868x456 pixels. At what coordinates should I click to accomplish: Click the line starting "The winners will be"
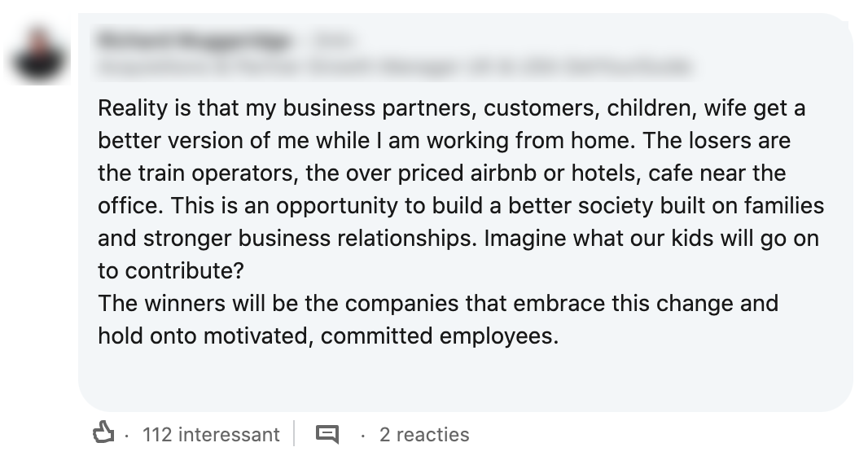(x=437, y=303)
